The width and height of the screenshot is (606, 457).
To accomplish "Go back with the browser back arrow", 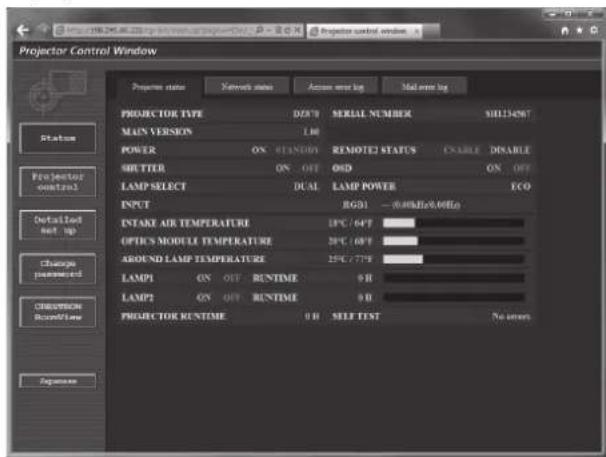I will tap(23, 30).
